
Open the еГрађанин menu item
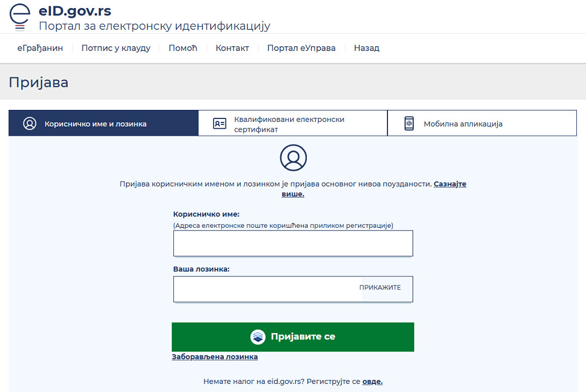click(40, 48)
